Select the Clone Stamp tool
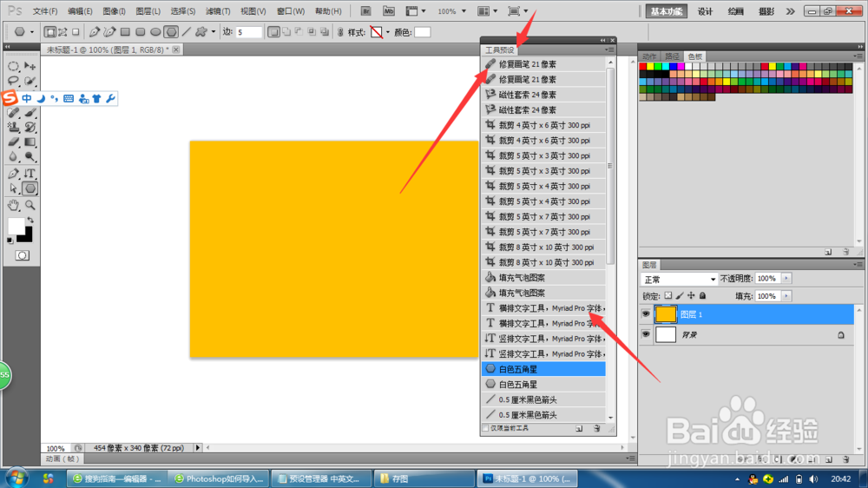The image size is (868, 488). coord(13,127)
